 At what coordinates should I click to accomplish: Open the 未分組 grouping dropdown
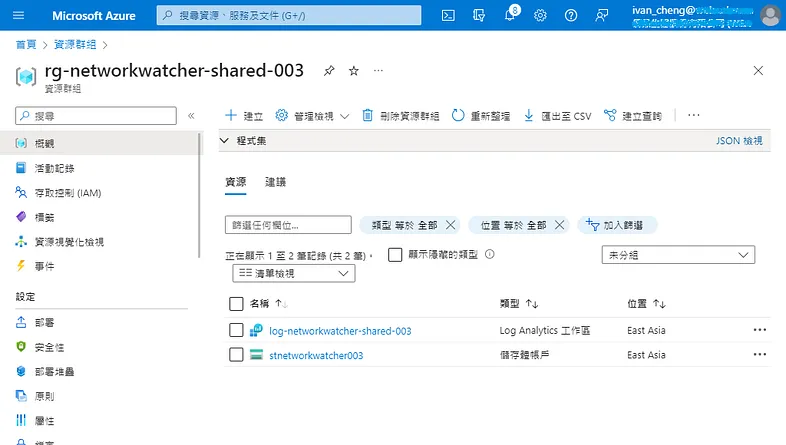pyautogui.click(x=678, y=255)
